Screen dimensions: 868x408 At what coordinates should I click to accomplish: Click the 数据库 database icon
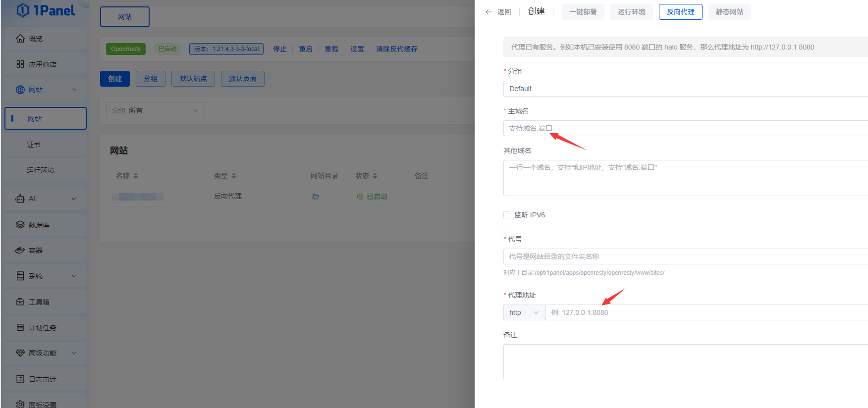pyautogui.click(x=20, y=225)
